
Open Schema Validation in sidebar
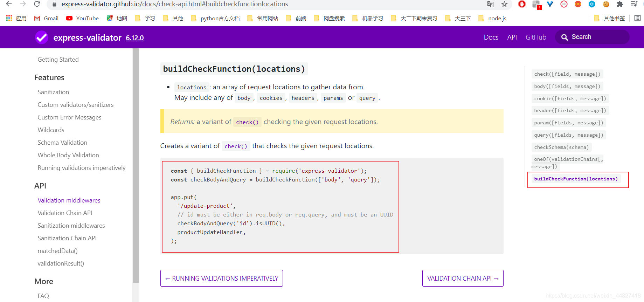[x=62, y=143]
